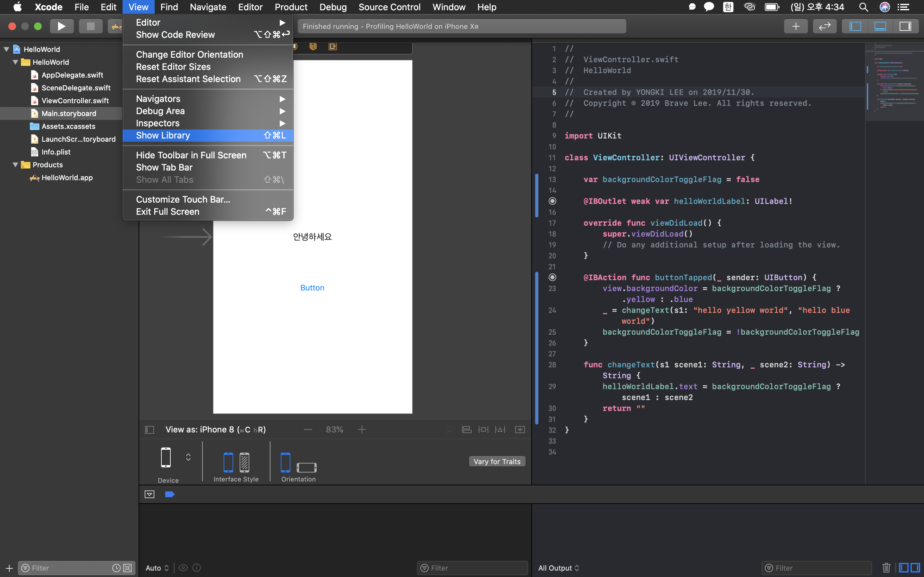Image resolution: width=924 pixels, height=577 pixels.
Task: Click the Align constraints icon
Action: click(466, 430)
